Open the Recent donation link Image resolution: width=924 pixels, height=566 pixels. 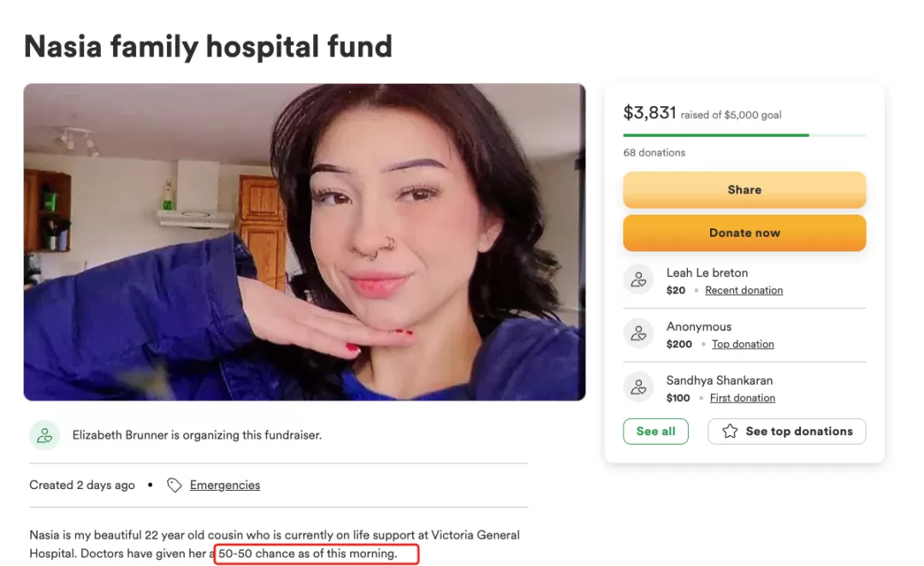(x=743, y=291)
